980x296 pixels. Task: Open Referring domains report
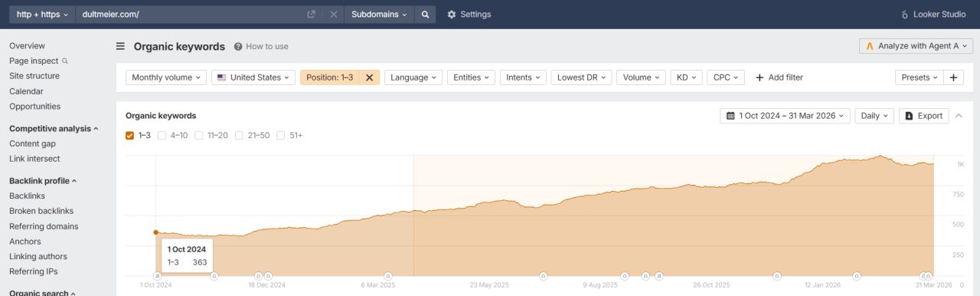pos(44,226)
